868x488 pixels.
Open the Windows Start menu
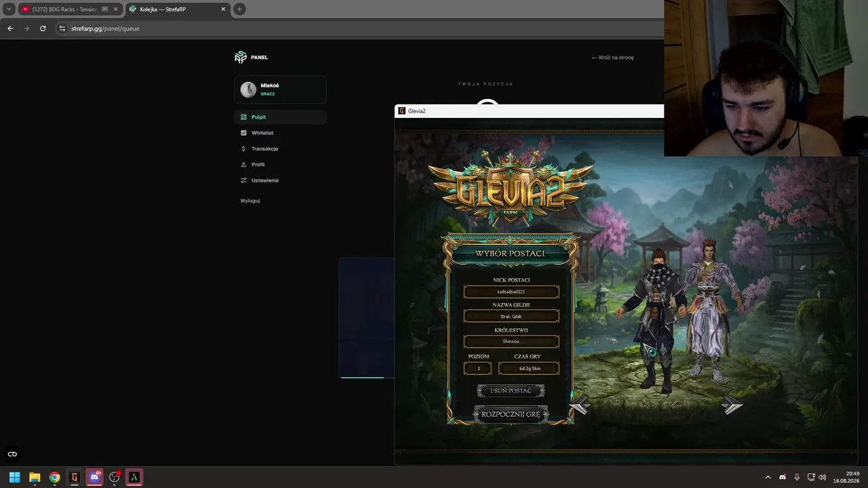click(14, 477)
